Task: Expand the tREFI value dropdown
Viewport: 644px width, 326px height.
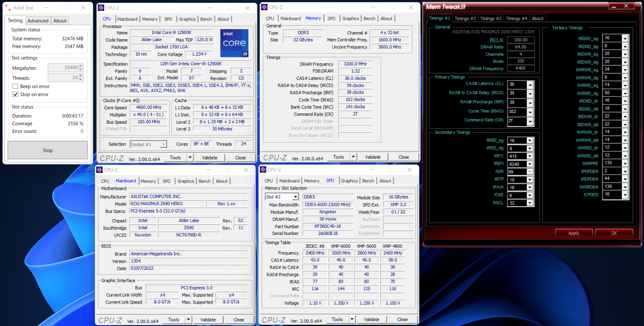Action: coord(530,164)
